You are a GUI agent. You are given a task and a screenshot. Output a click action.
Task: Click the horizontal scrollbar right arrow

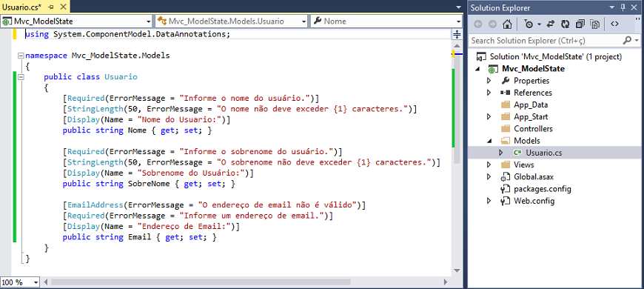click(445, 282)
